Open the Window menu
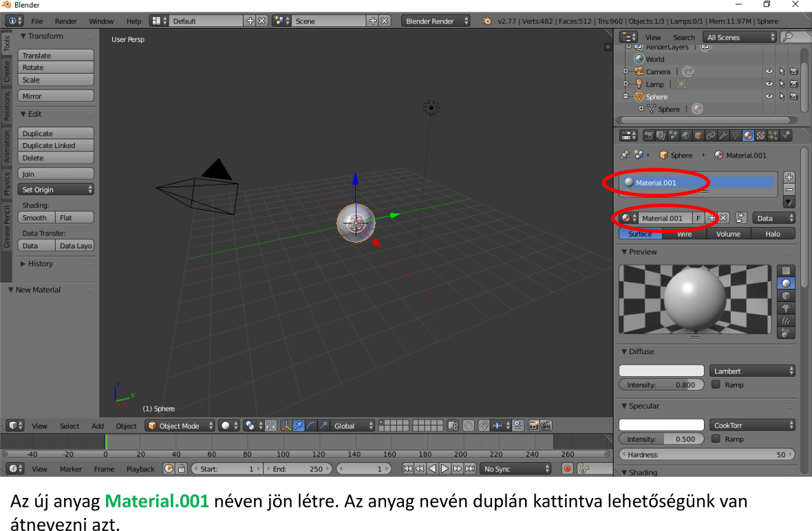The image size is (812, 531). coord(101,21)
